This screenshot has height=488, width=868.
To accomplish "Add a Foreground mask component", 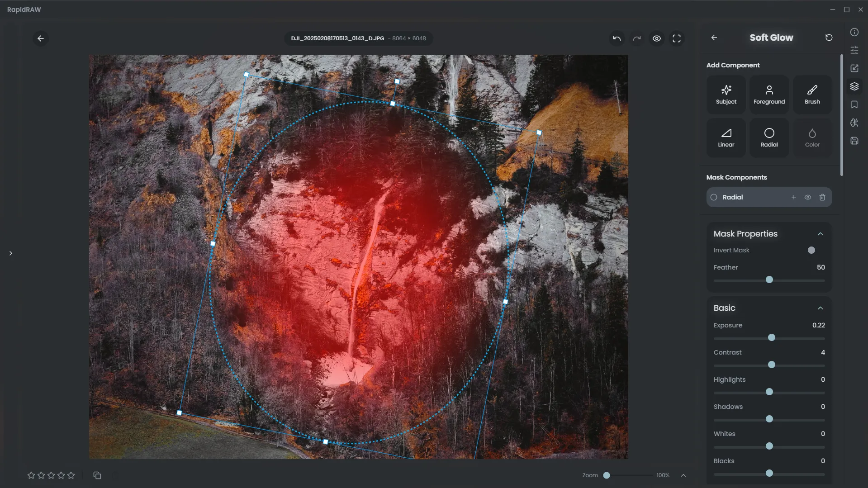I will pos(768,95).
